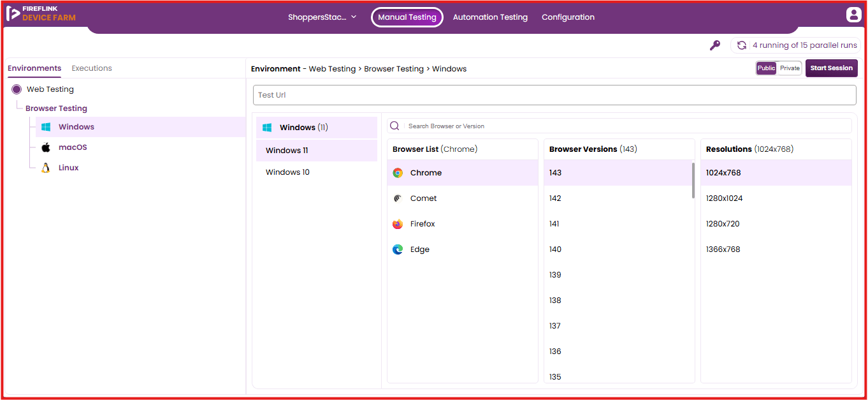Select the Web Testing radio circle
The height and width of the screenshot is (400, 868).
17,89
